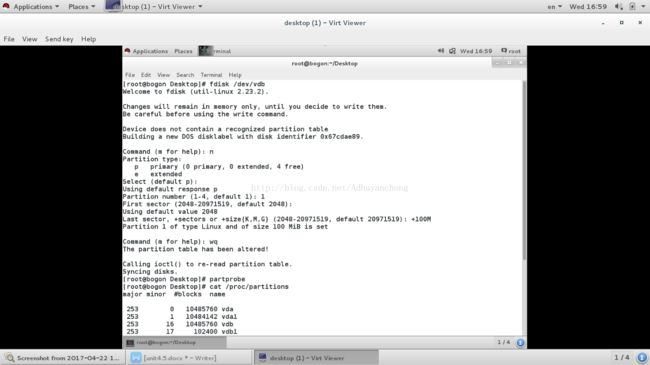Open terminal View menu
Screen dimensions: 650x365
pyautogui.click(x=163, y=75)
